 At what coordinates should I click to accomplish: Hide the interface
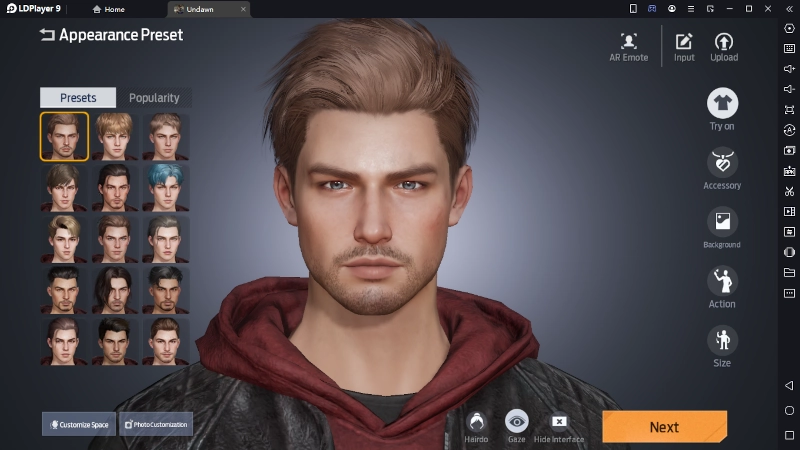point(559,427)
